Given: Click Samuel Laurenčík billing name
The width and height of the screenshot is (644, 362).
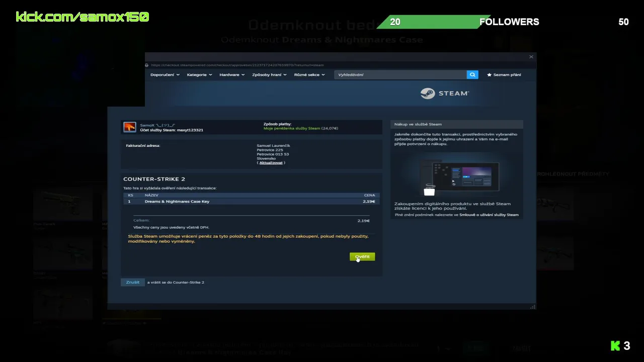Looking at the screenshot, I should (x=273, y=146).
